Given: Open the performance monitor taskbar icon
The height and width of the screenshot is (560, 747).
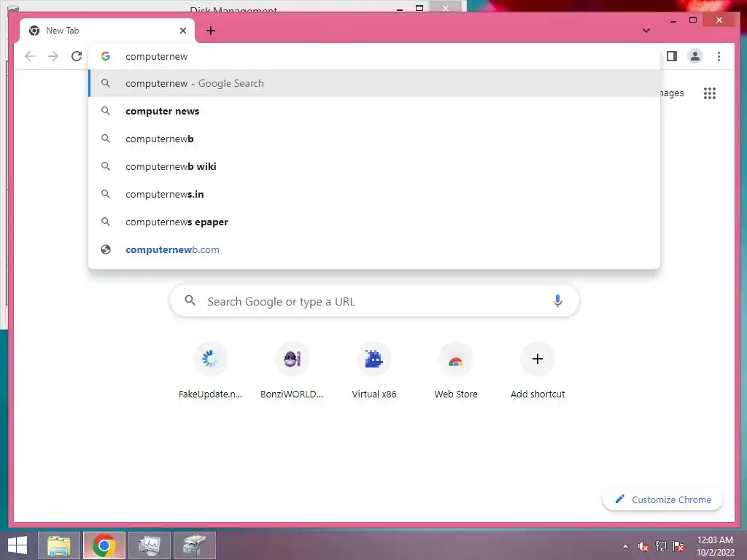Looking at the screenshot, I should point(150,545).
